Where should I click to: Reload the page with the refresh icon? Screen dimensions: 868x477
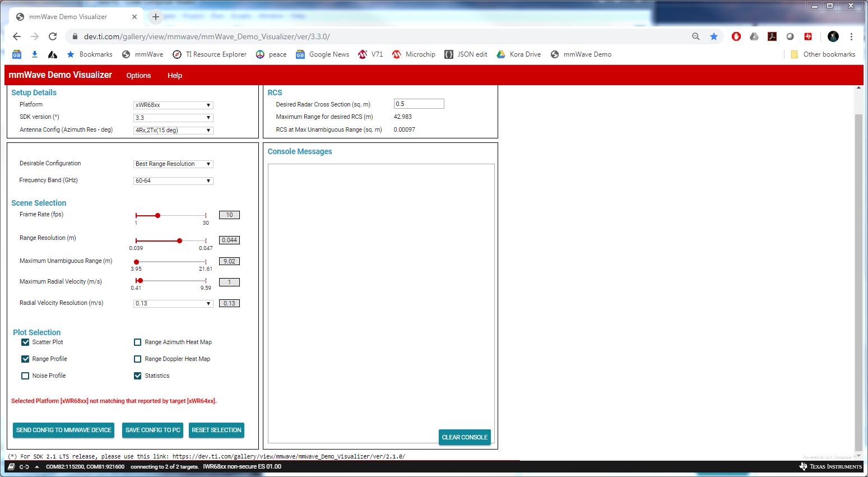tap(53, 36)
